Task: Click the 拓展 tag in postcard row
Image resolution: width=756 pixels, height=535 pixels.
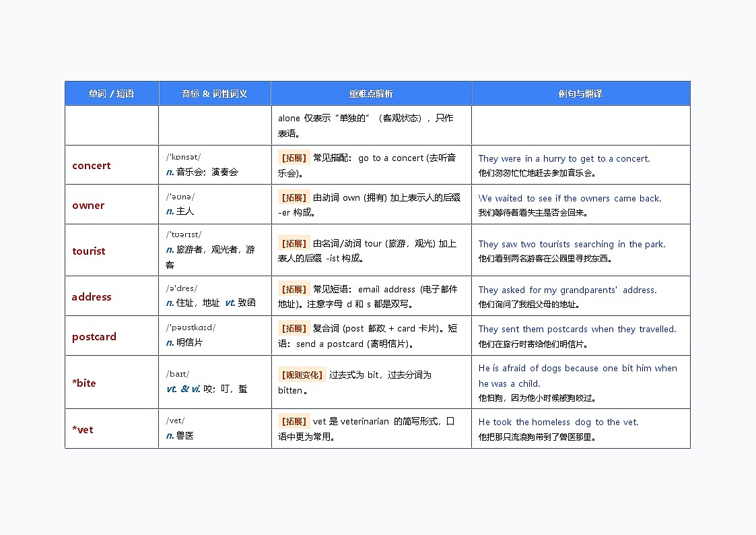Action: pos(294,329)
